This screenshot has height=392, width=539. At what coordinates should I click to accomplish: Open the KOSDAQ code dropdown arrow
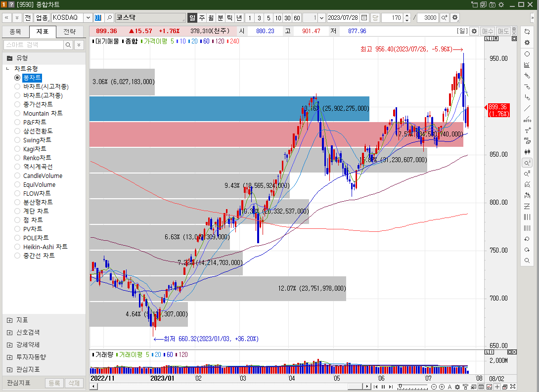(x=88, y=17)
